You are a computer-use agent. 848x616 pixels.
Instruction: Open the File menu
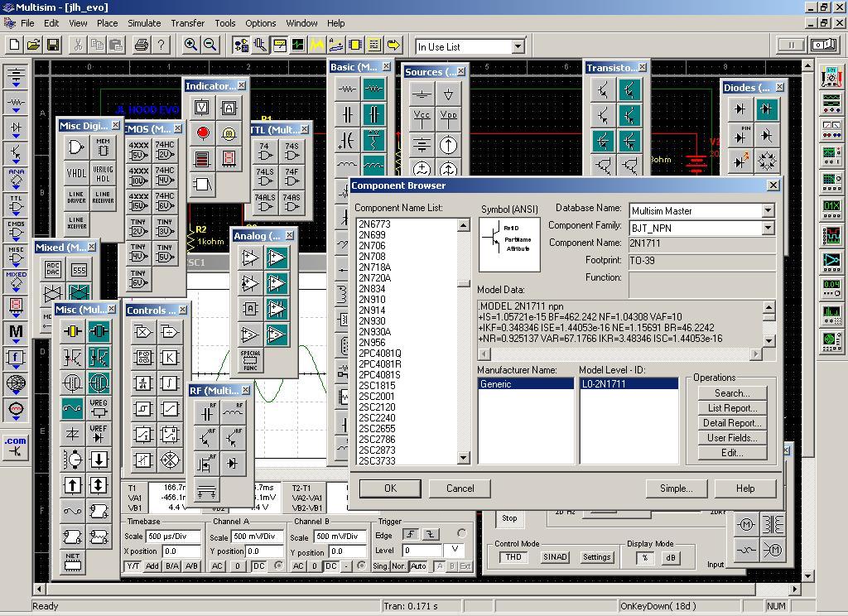(27, 23)
